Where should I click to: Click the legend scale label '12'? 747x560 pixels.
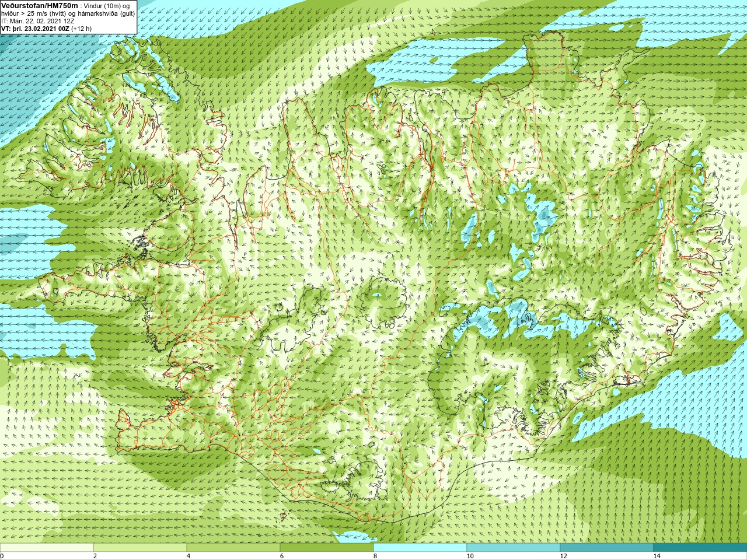(563, 556)
